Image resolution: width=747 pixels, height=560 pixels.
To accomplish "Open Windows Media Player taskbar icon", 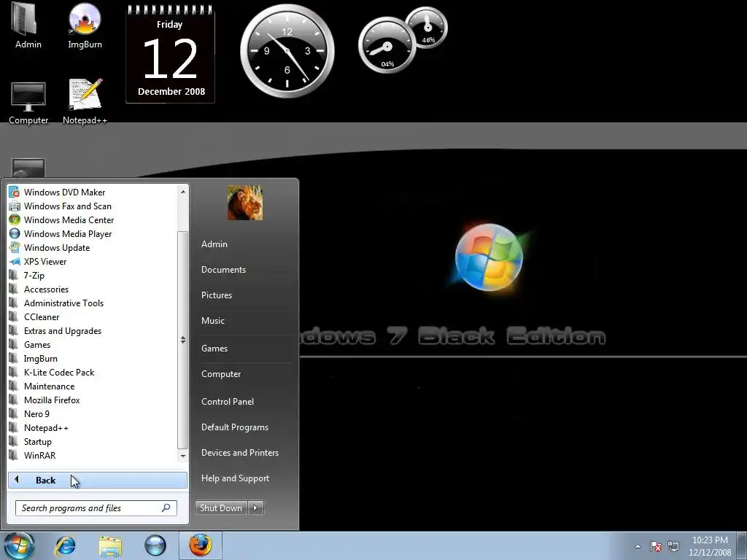I will [155, 545].
